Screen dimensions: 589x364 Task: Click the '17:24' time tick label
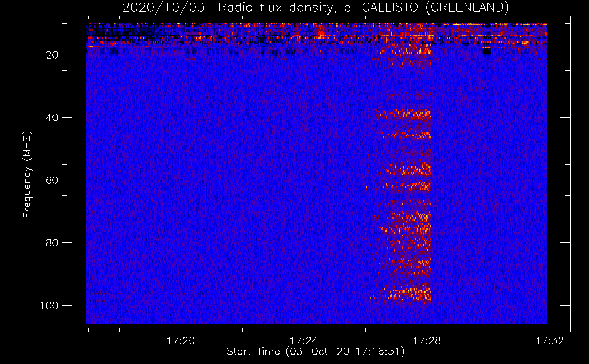tap(304, 341)
